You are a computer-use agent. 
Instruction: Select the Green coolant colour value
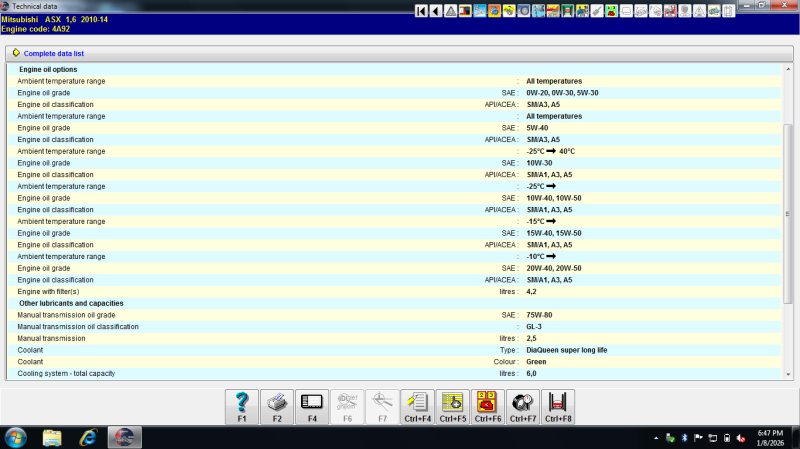tap(536, 362)
